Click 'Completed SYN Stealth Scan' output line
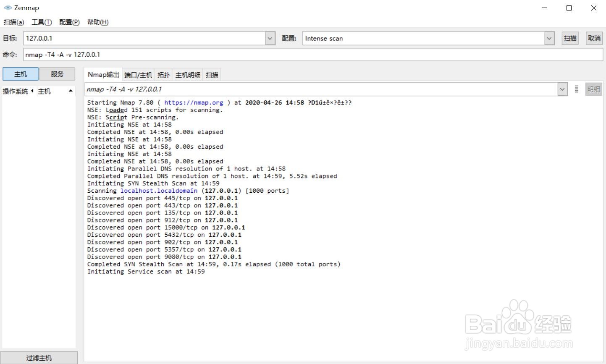Viewport: 606px width, 364px height. click(x=214, y=264)
